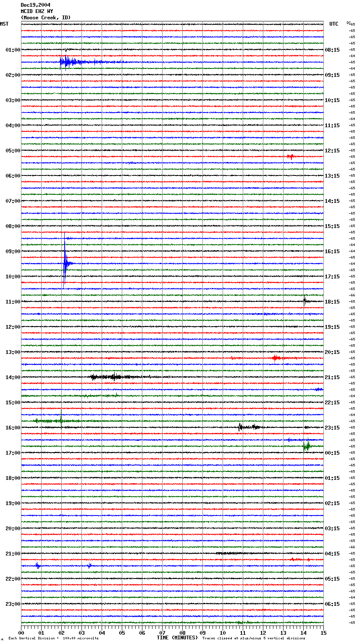This screenshot has height=644, width=357.
Task: Click the UTC time zone header
Action: [334, 24]
